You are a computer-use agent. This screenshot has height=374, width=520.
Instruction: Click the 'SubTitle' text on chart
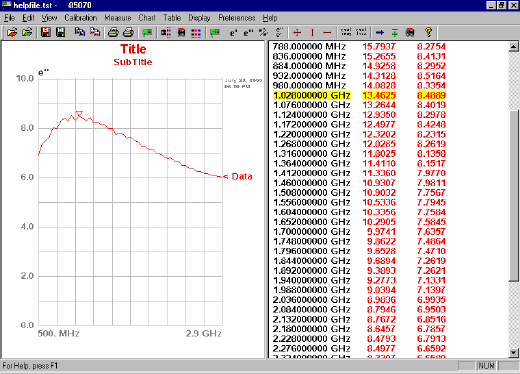pyautogui.click(x=133, y=62)
